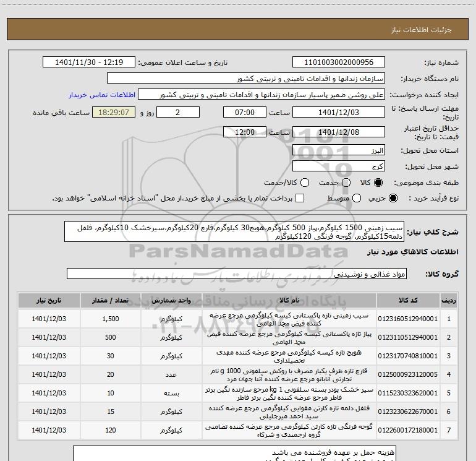Screen dimensions: 476x461
Task: Click the سیب زمینی تازه product name cell
Action: tap(289, 319)
